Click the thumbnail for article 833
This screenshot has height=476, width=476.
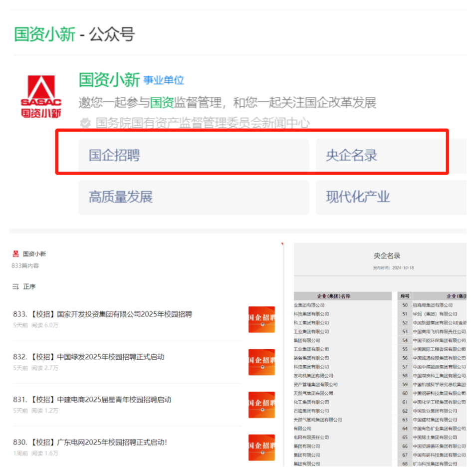(261, 319)
